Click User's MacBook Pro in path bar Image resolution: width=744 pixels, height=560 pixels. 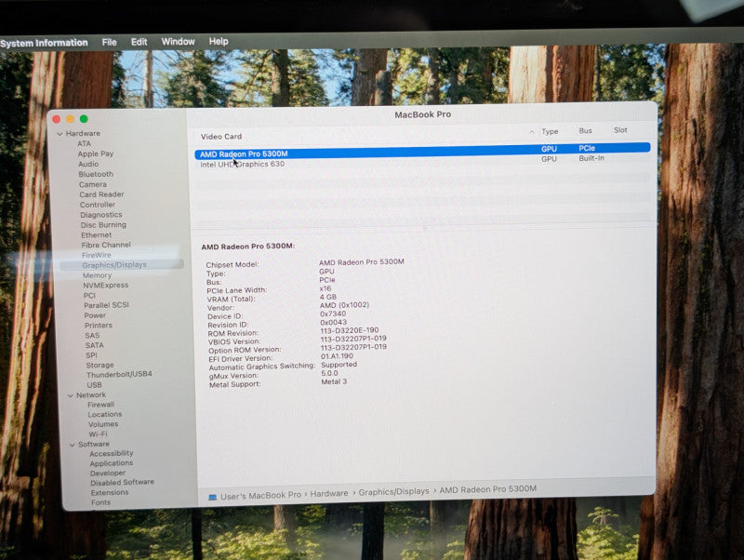[x=261, y=496]
